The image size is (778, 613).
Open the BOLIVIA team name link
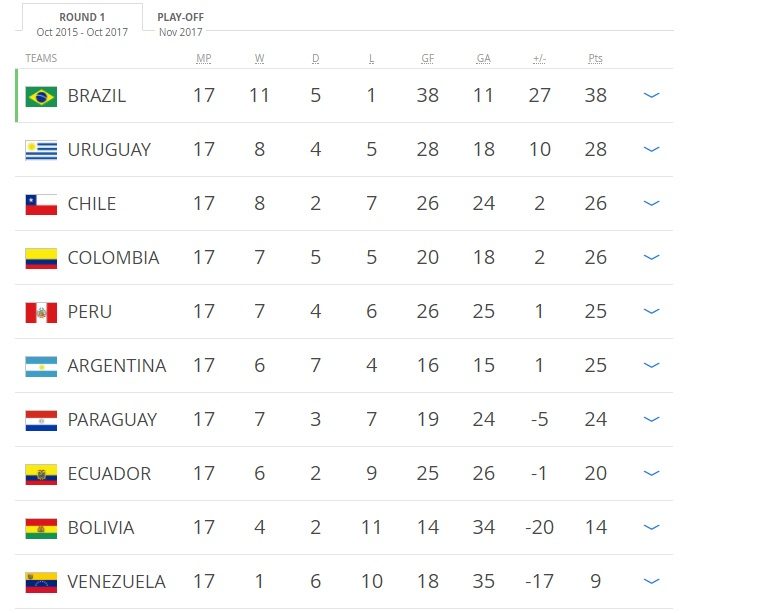tap(101, 528)
